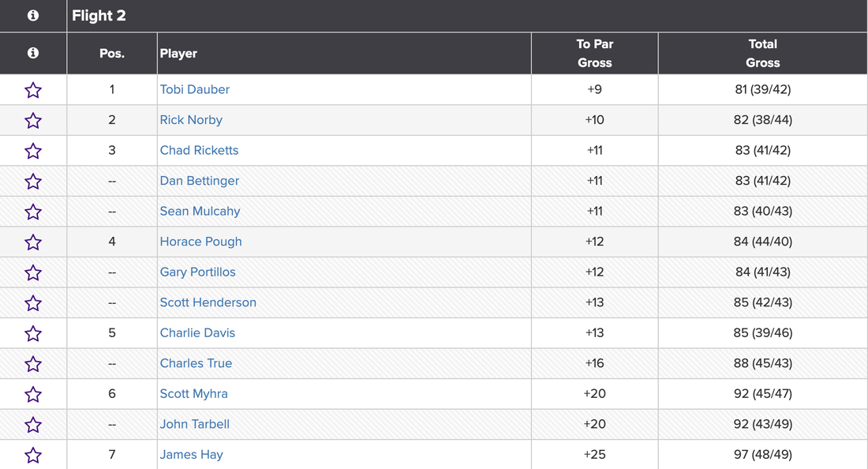Image resolution: width=868 pixels, height=469 pixels.
Task: Click the star icon for Charlie Davis
Action: 33,333
